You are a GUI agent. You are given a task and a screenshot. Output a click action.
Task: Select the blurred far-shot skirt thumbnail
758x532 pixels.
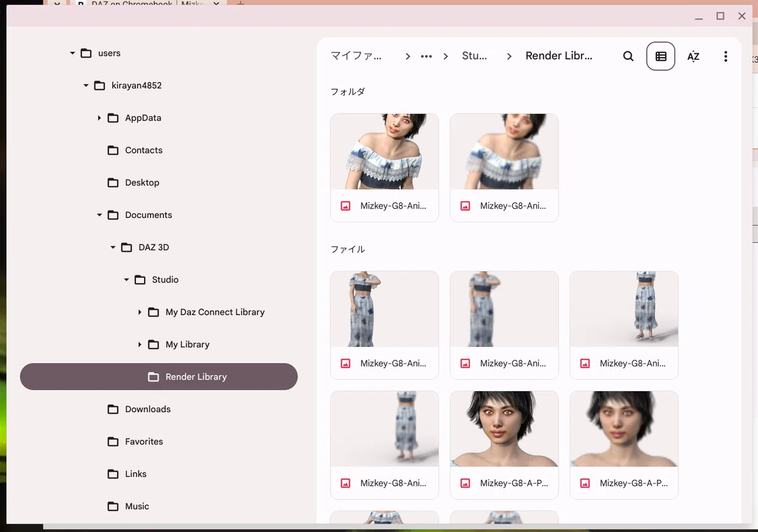(384, 429)
